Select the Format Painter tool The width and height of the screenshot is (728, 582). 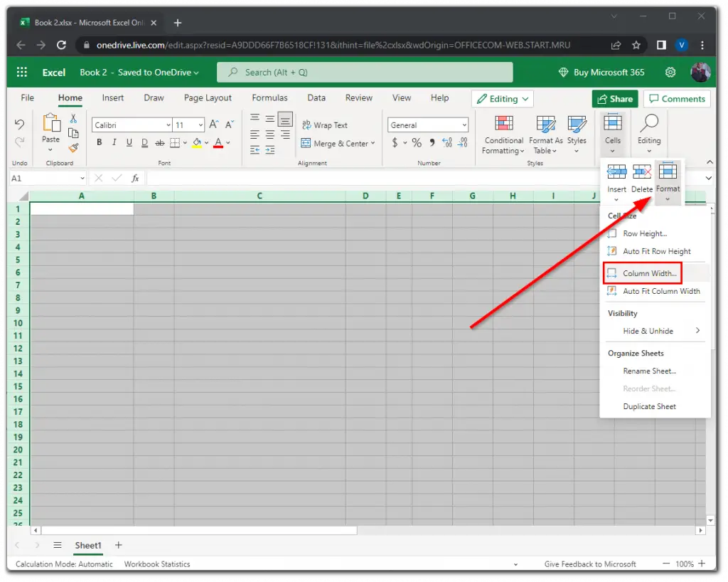pyautogui.click(x=73, y=149)
